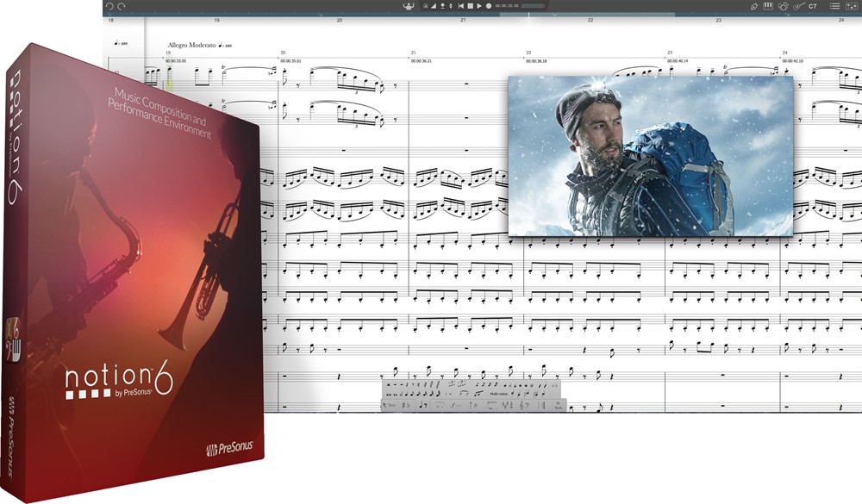
Task: Toggle the record button in the transport
Action: click(x=489, y=6)
